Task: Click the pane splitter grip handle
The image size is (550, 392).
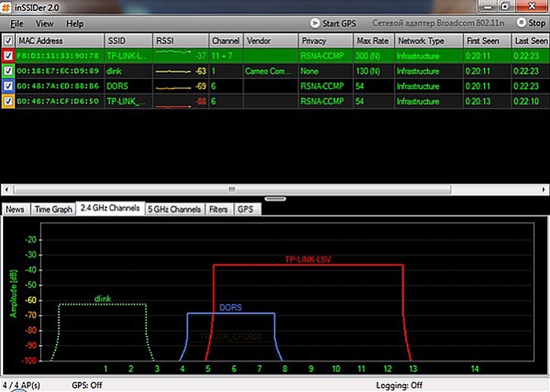Action: click(x=275, y=199)
